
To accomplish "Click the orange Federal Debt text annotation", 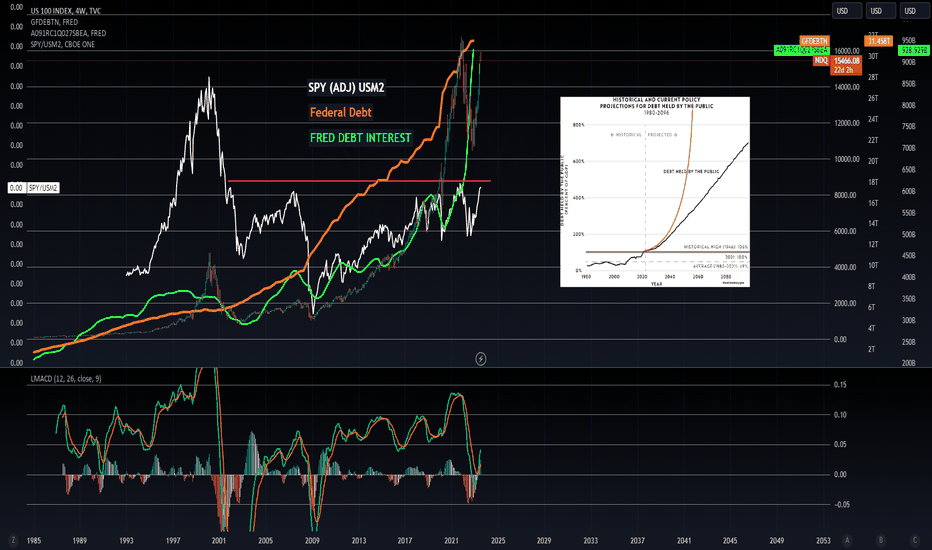I will tap(341, 112).
